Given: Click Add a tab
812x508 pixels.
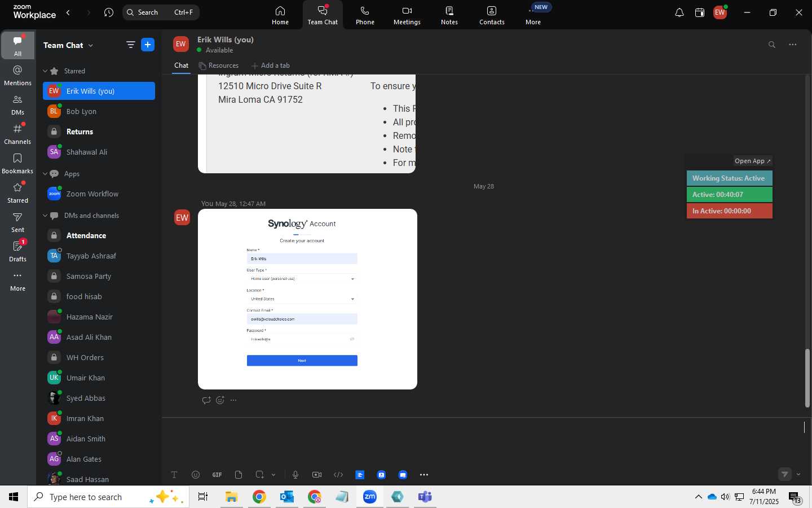Looking at the screenshot, I should pos(271,65).
